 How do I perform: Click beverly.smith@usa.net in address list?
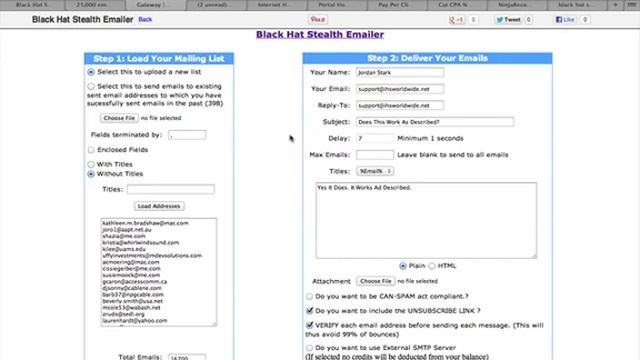(x=132, y=301)
